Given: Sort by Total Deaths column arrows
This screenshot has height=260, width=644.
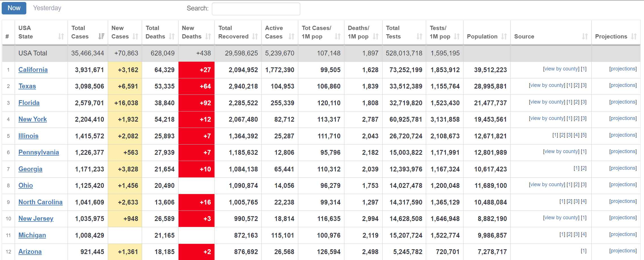Looking at the screenshot, I should pyautogui.click(x=172, y=36).
